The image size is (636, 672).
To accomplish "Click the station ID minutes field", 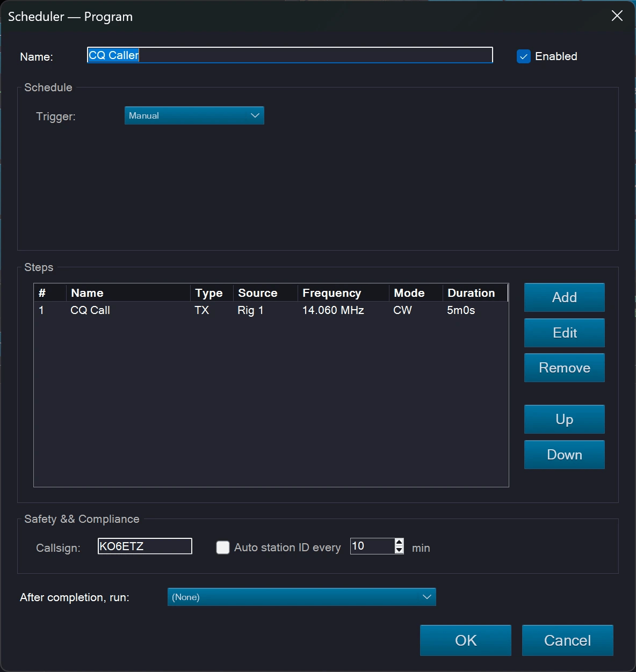I will point(372,546).
